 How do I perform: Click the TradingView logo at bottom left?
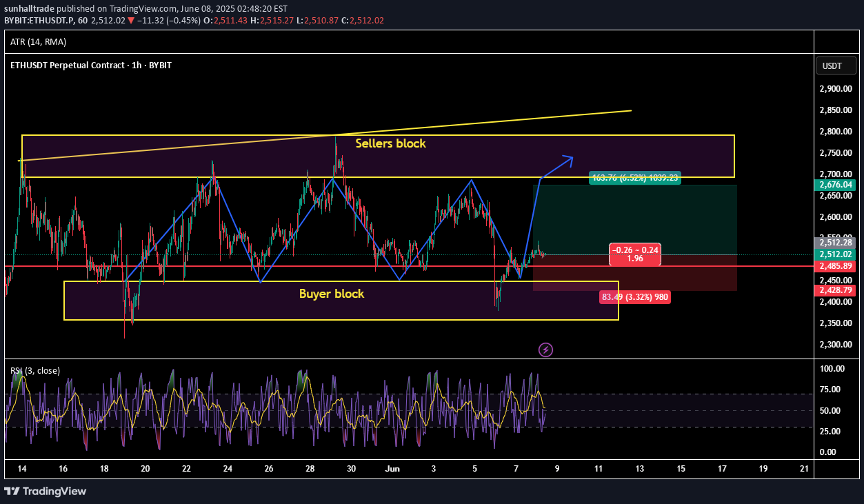pyautogui.click(x=46, y=491)
